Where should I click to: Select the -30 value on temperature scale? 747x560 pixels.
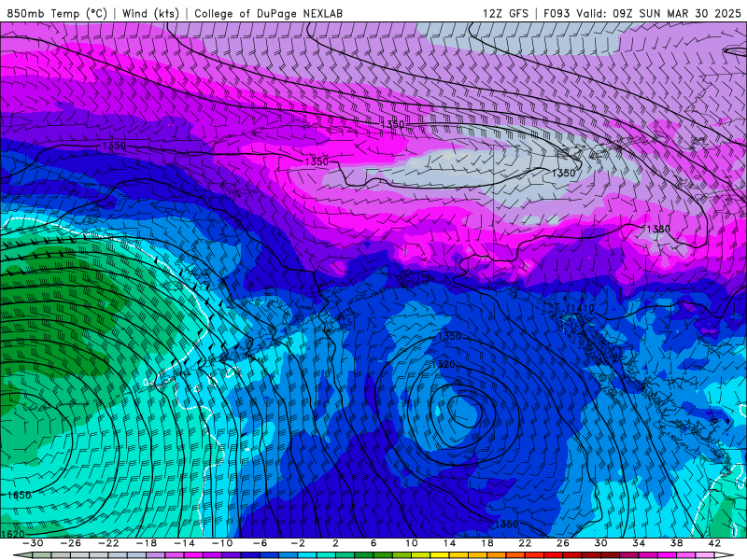(x=33, y=543)
